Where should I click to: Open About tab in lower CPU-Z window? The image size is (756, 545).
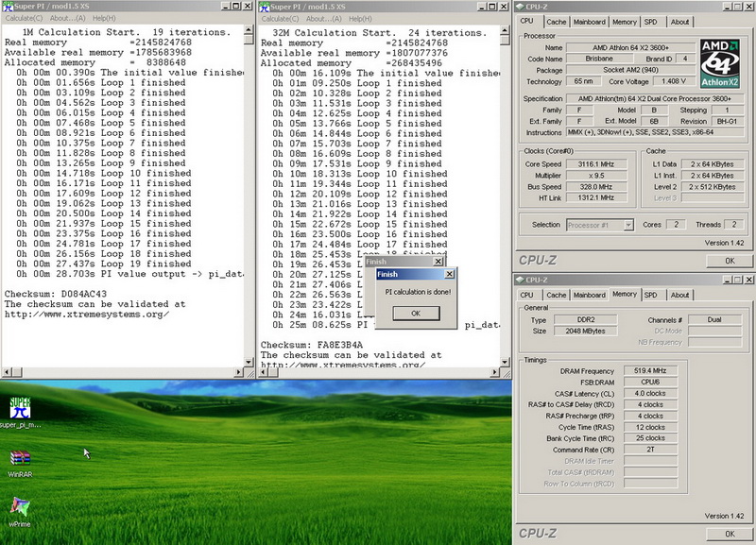(x=679, y=295)
